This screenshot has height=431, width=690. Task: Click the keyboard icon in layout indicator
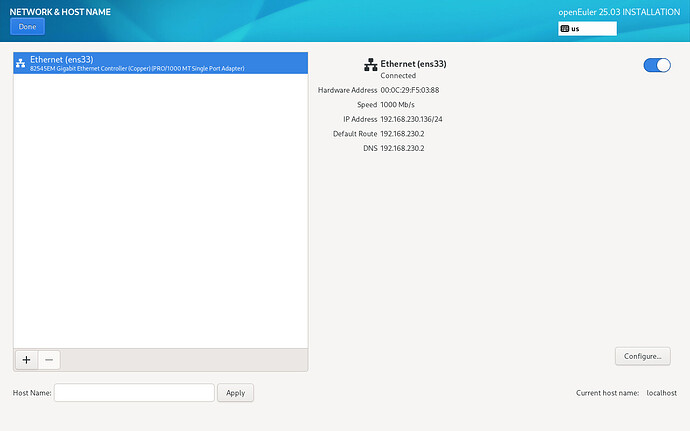point(565,29)
